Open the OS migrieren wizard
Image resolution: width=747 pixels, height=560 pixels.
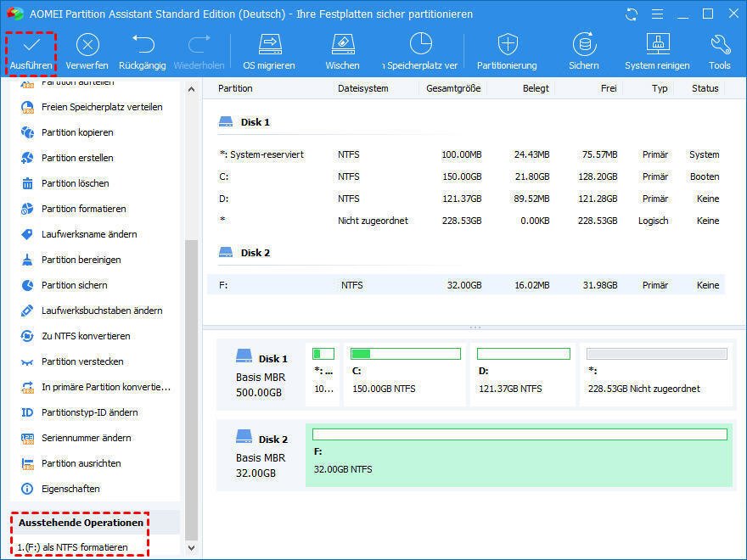pos(269,53)
